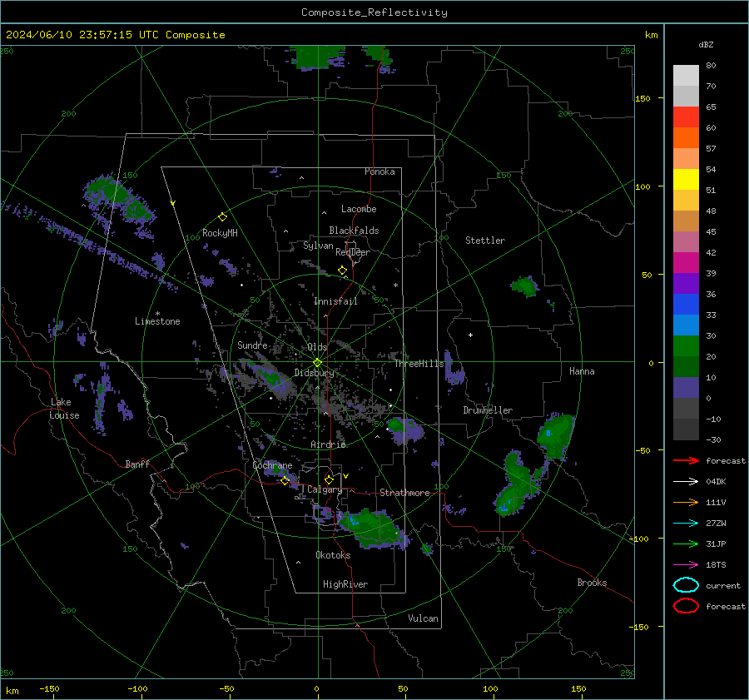
Task: Click the Sylvan city label
Action: pyautogui.click(x=318, y=246)
